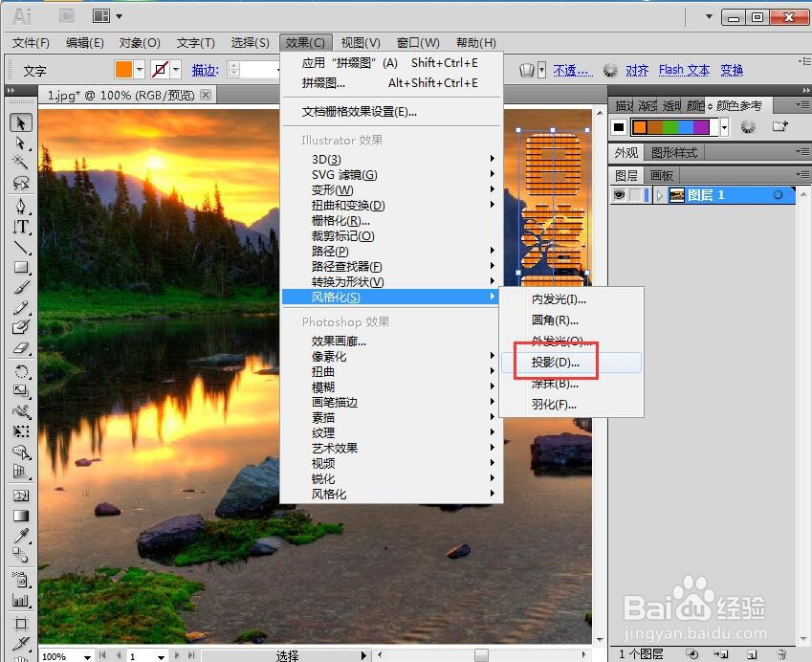812x662 pixels.
Task: Pick the orange fill color swatch
Action: click(x=123, y=69)
